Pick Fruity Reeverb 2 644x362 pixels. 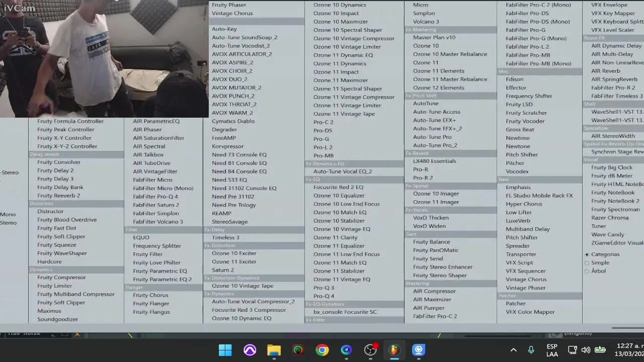pos(58,196)
